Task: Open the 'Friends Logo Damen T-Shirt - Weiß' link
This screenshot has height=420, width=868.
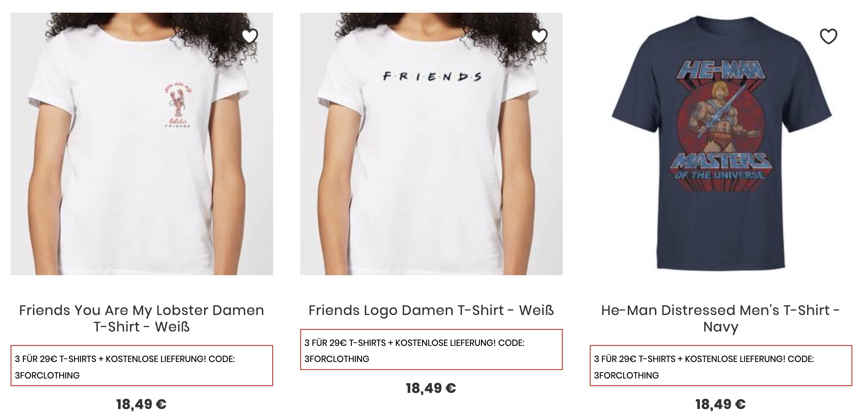Action: pos(431,310)
